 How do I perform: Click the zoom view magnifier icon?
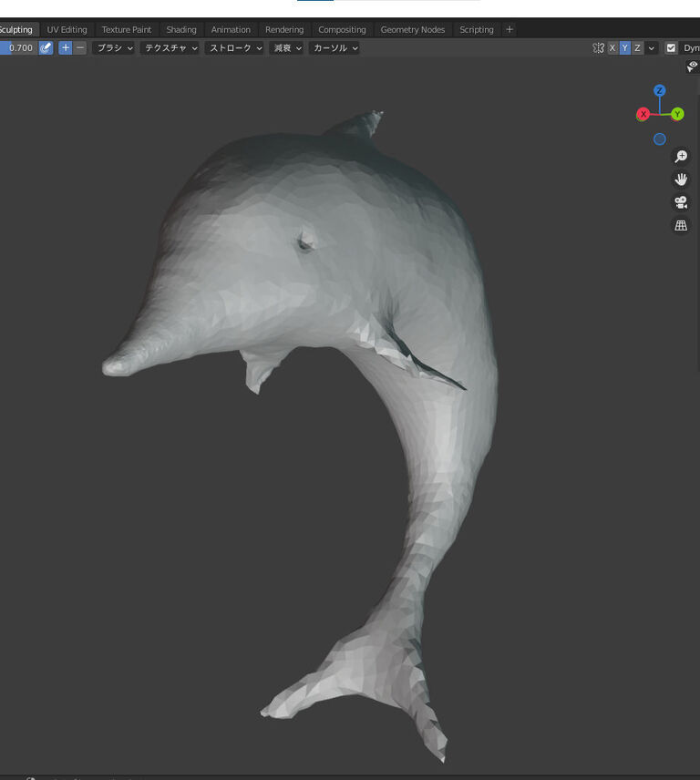[680, 157]
